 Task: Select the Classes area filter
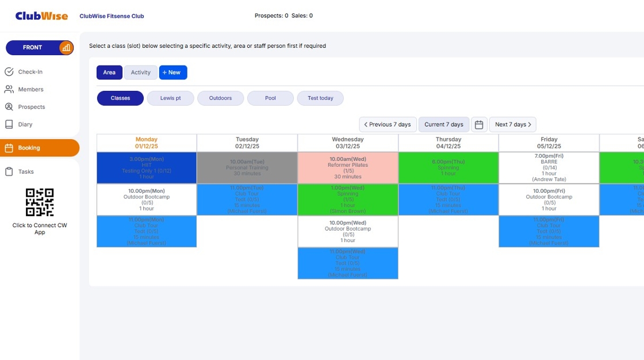[x=120, y=98]
